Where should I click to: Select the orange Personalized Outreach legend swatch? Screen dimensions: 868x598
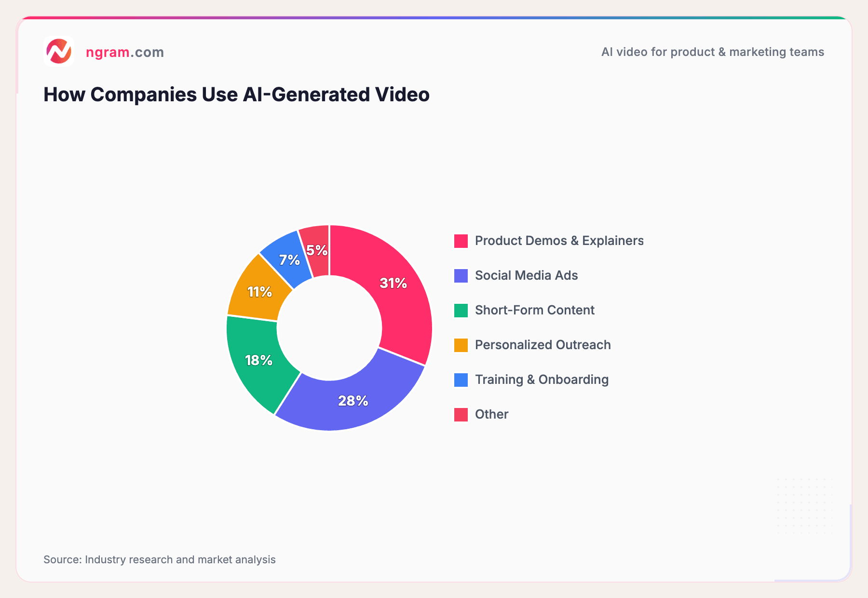(x=460, y=344)
